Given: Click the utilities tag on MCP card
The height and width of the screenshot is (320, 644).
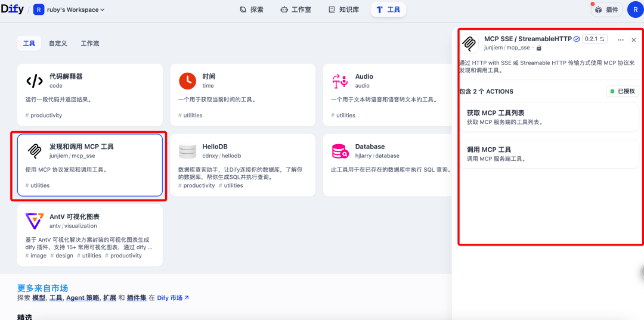Looking at the screenshot, I should [38, 185].
